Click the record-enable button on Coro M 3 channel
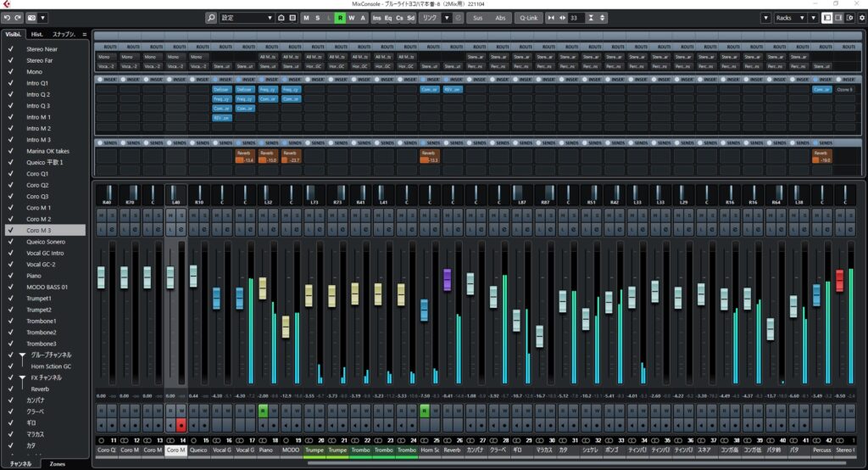 point(180,423)
